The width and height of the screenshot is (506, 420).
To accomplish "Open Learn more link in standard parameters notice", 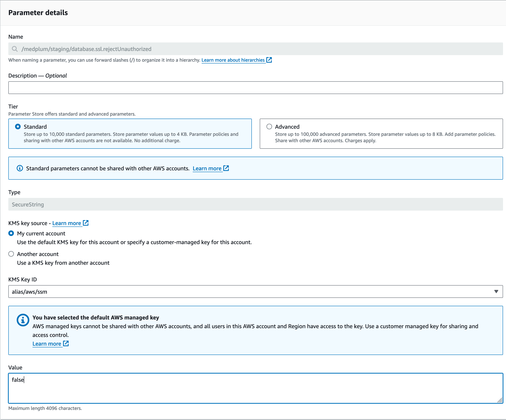I will click(207, 168).
